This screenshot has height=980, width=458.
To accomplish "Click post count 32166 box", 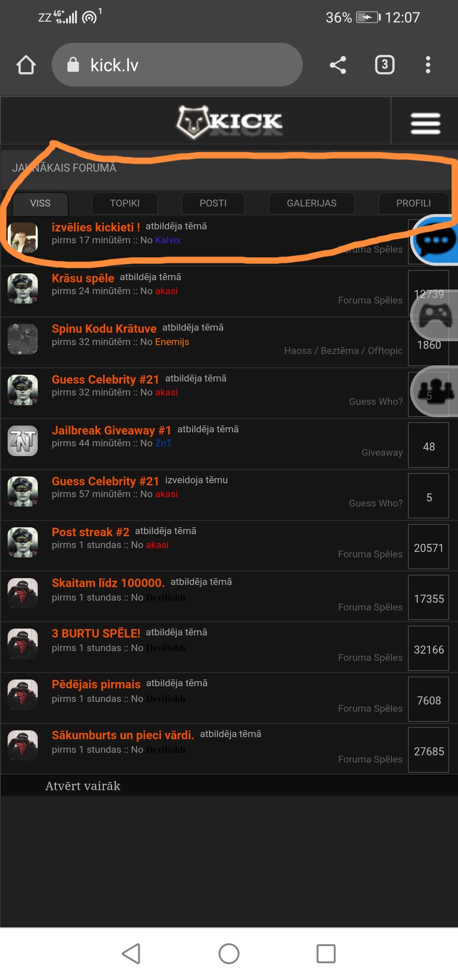I will [x=428, y=649].
